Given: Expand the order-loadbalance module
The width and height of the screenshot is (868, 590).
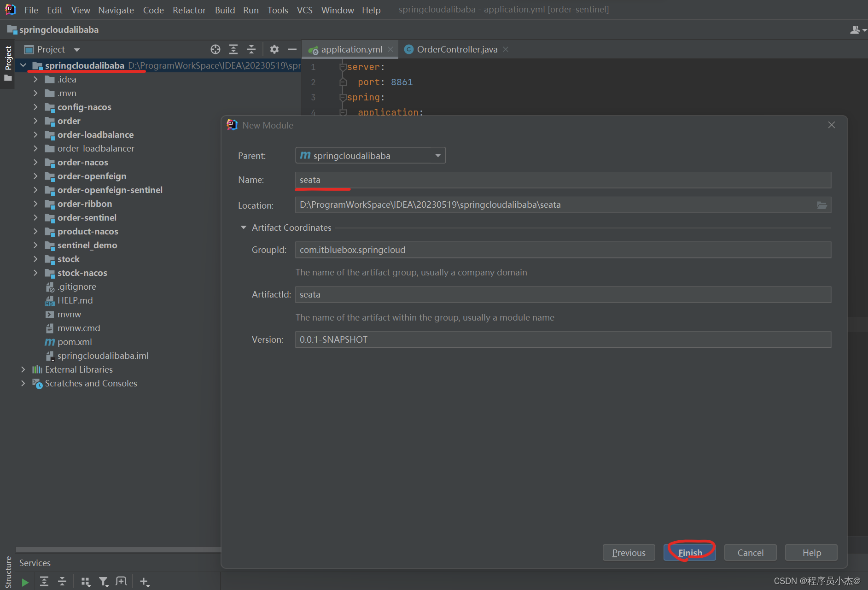Looking at the screenshot, I should pos(35,134).
